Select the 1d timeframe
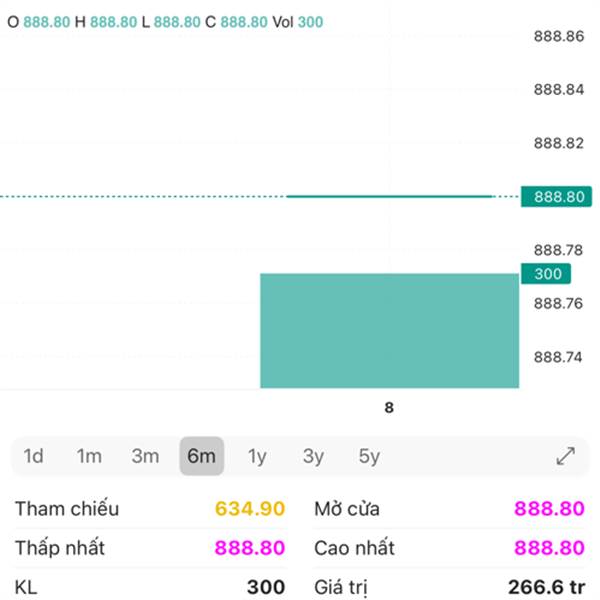 [34, 457]
